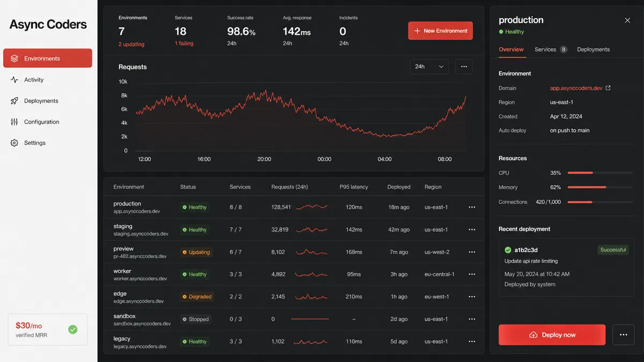
Task: Click the Region column header
Action: (x=433, y=187)
